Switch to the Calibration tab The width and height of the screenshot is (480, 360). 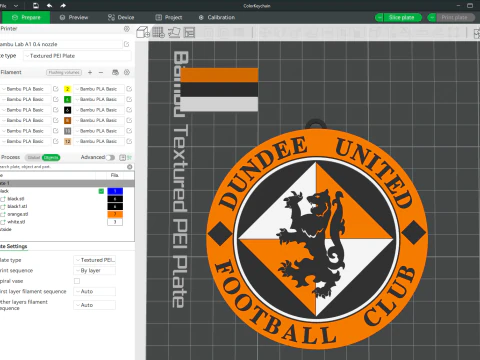tap(217, 17)
